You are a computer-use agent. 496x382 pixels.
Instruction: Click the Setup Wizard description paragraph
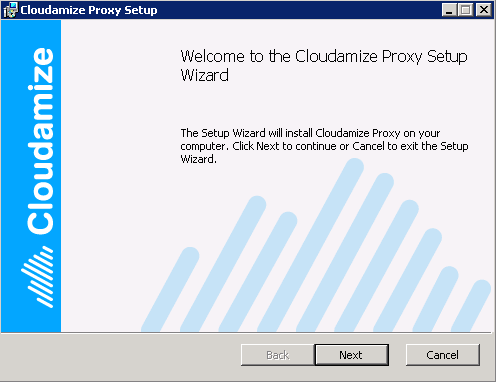click(324, 146)
